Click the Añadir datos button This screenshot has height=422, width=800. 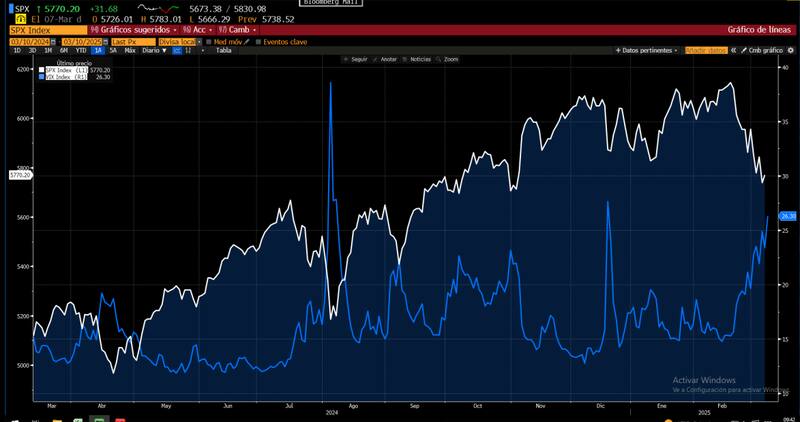(708, 50)
